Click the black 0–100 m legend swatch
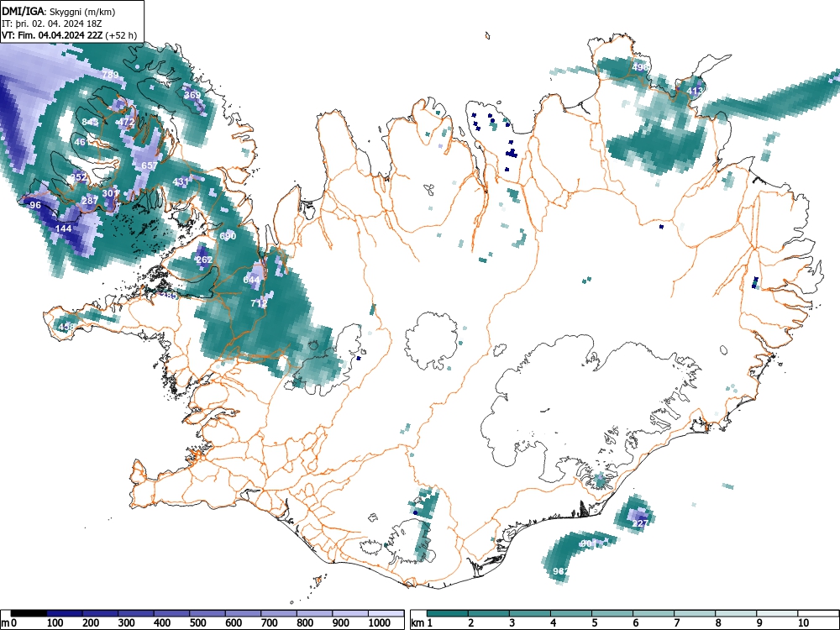Screen dimensions: 840x630 pyautogui.click(x=29, y=613)
